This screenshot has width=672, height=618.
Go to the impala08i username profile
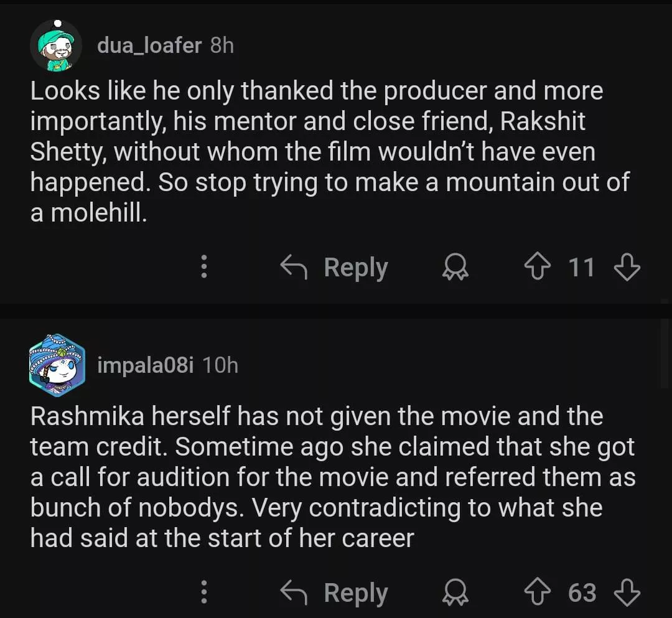146,365
